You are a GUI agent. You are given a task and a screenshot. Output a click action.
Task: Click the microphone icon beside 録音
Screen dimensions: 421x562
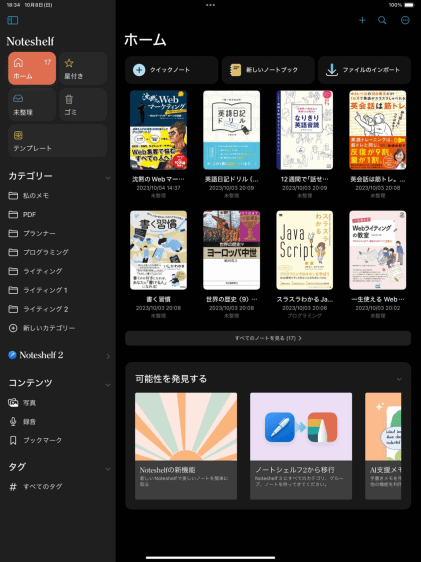click(13, 422)
